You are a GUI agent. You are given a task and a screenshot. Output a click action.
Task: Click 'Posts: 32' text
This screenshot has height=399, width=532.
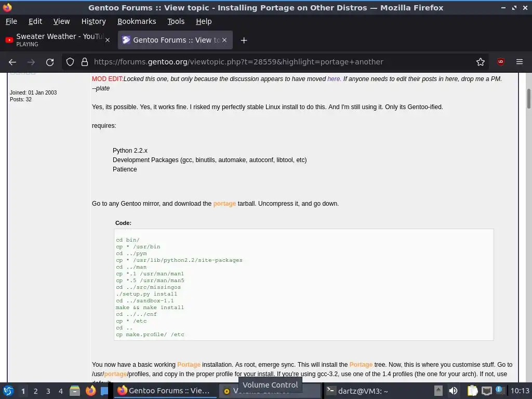21,99
